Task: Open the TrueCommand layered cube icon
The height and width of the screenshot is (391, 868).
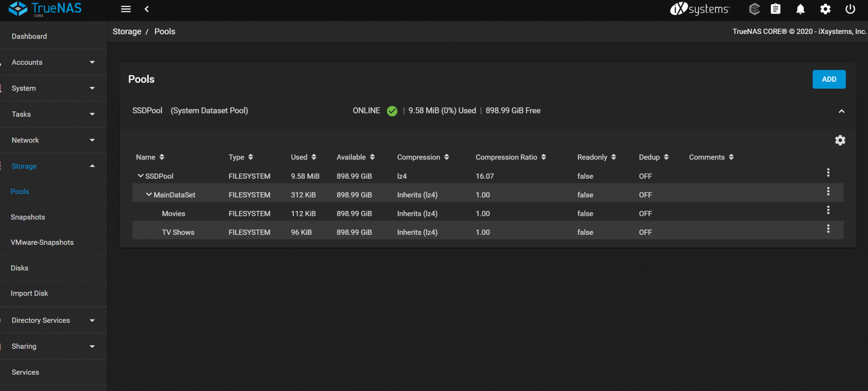Action: pyautogui.click(x=754, y=9)
